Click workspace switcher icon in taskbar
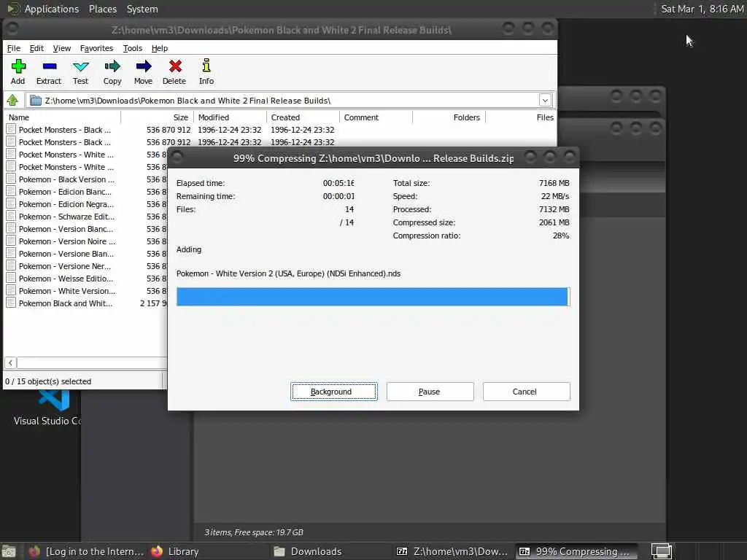This screenshot has height=560, width=747. 661,551
